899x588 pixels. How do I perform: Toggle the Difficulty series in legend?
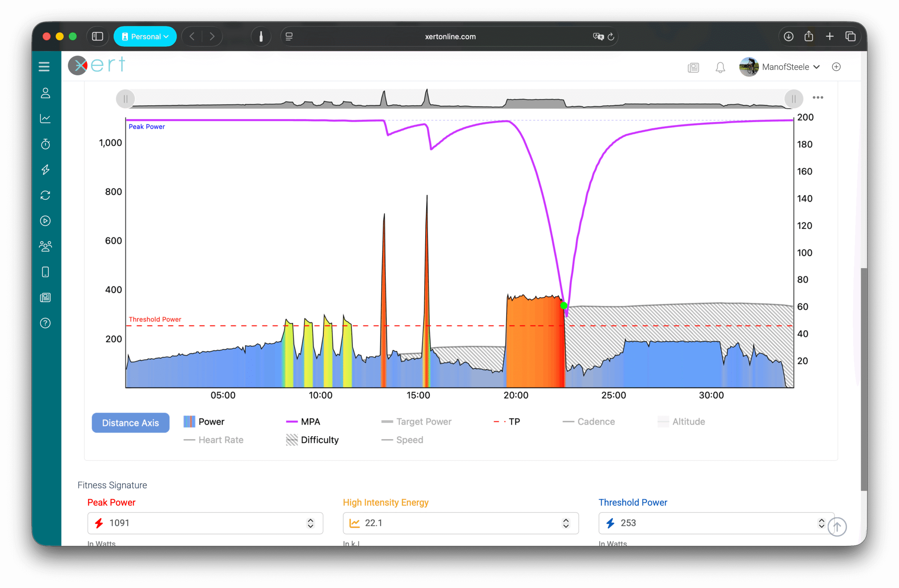[312, 440]
